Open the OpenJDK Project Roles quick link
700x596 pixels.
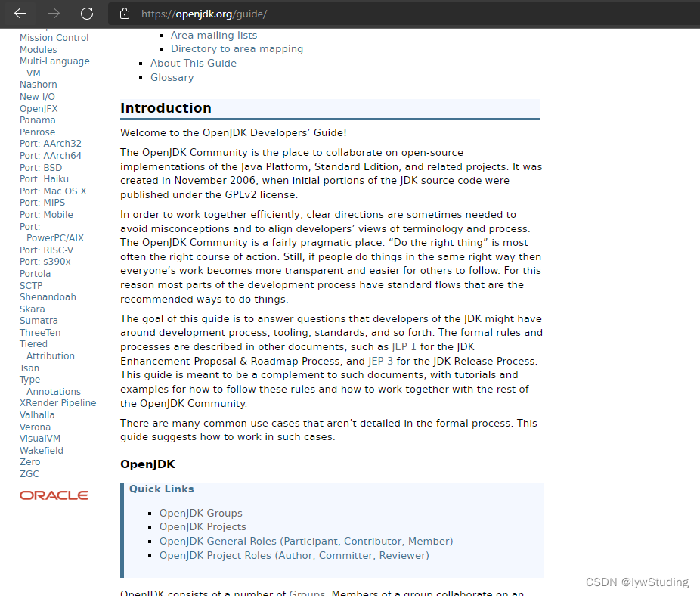[294, 556]
